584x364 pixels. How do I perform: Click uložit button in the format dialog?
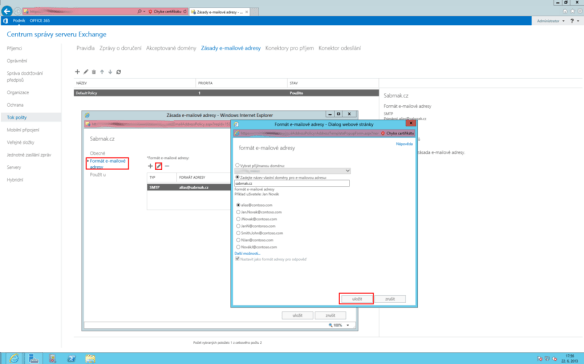(356, 299)
